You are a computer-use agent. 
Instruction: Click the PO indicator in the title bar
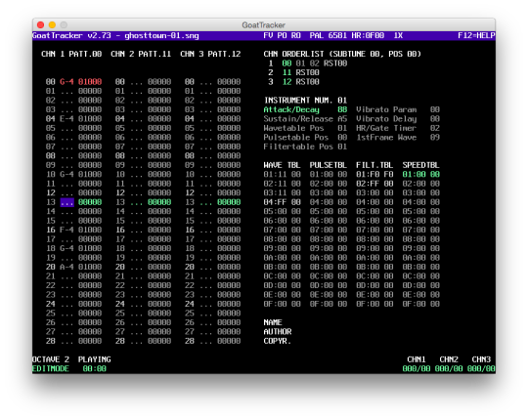pos(282,35)
